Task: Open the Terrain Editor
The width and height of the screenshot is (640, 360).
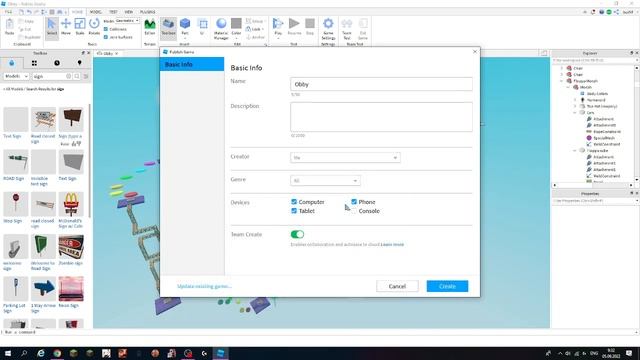Action: 150,27
